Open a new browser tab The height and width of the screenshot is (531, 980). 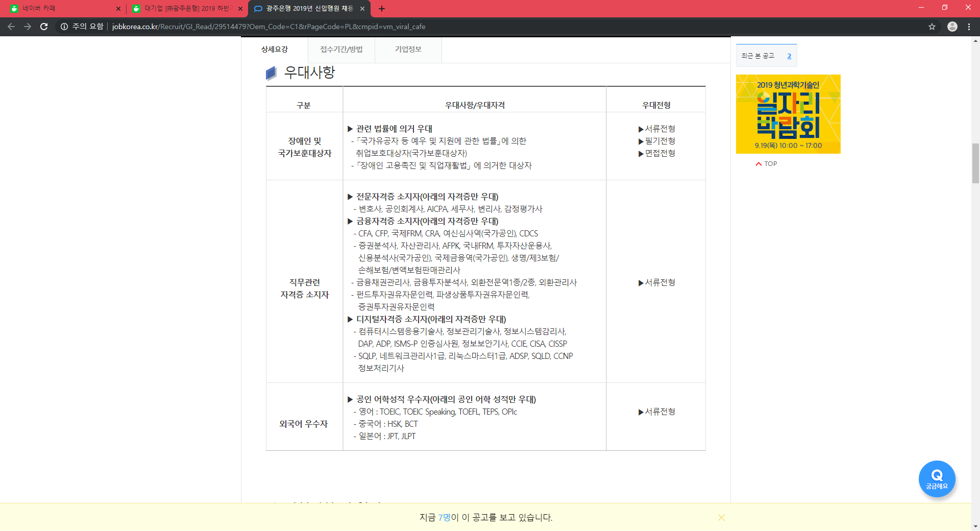[x=382, y=9]
